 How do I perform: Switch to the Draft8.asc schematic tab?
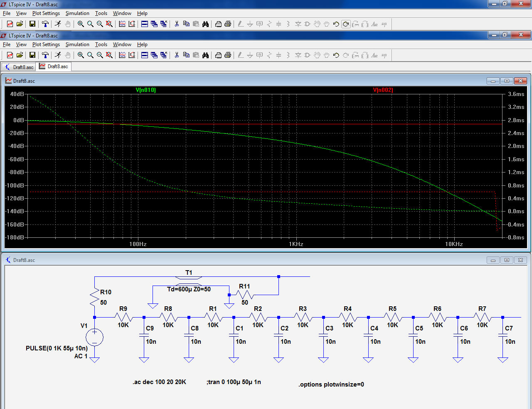tap(19, 67)
